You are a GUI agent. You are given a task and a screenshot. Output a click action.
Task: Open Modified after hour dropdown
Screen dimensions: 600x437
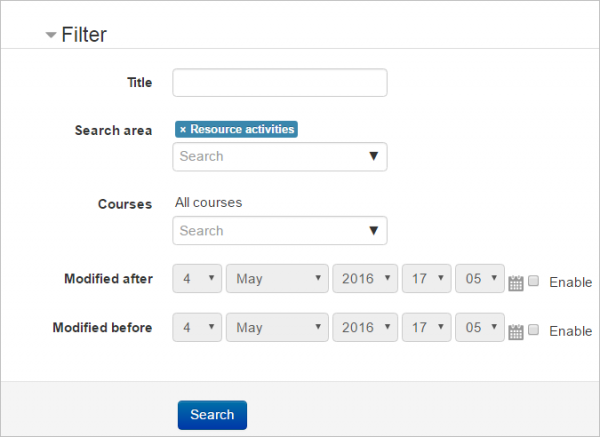(427, 279)
